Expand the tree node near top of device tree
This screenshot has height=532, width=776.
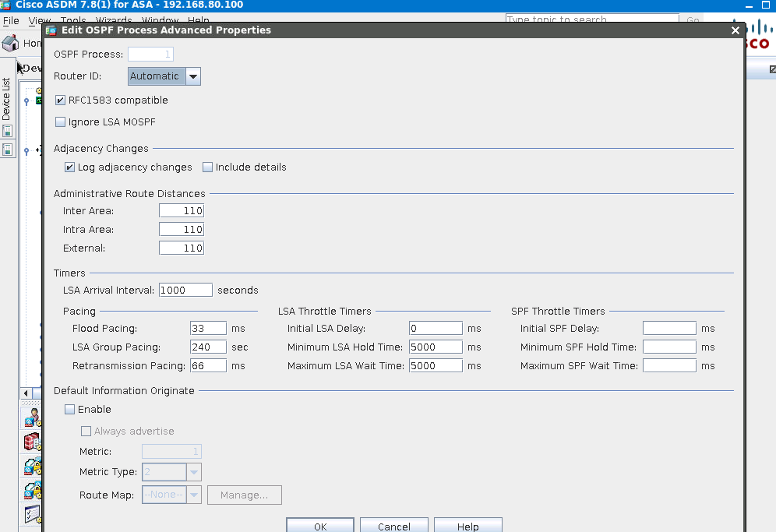[26, 101]
